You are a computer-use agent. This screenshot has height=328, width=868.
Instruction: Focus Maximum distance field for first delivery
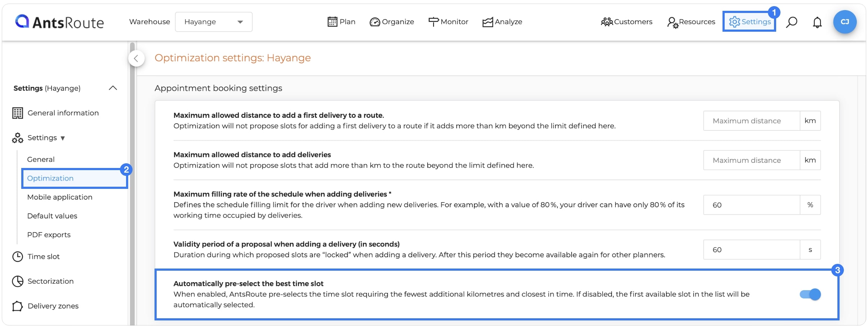pyautogui.click(x=752, y=121)
